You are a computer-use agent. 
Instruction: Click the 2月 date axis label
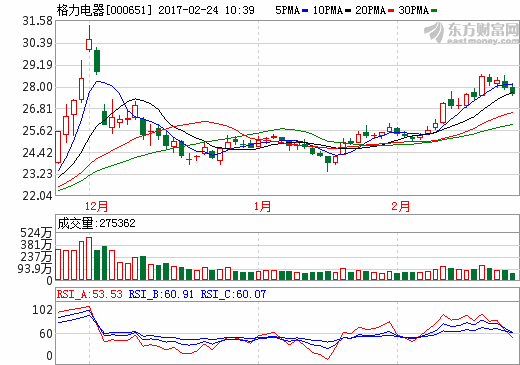point(400,206)
